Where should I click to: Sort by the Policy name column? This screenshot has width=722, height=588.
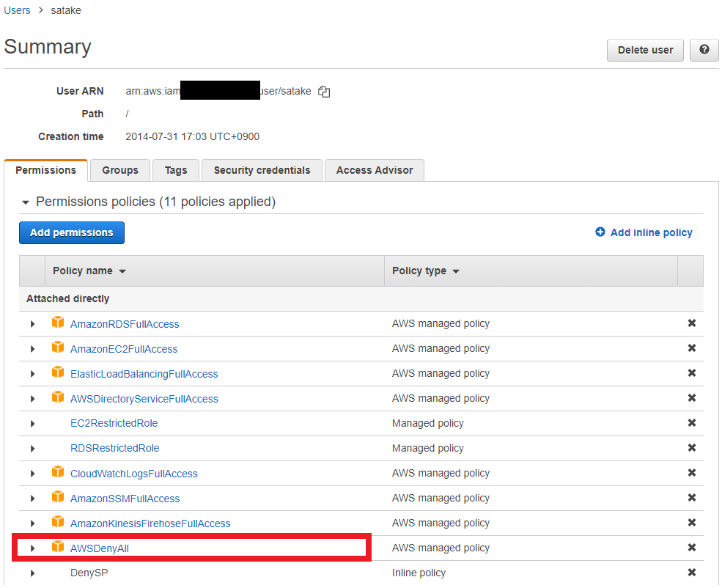89,271
